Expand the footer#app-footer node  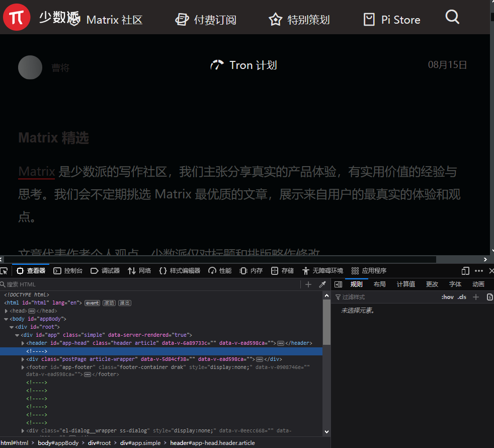(x=23, y=367)
